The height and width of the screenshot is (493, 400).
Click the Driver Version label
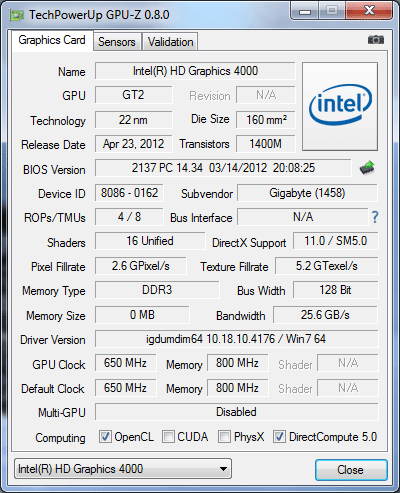coord(53,340)
